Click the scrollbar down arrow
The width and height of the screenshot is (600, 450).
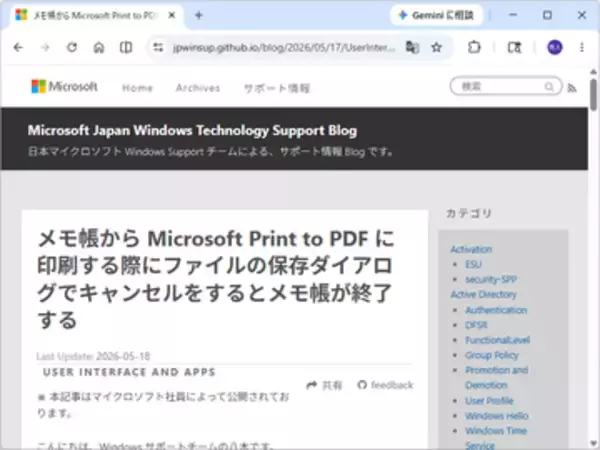point(593,444)
